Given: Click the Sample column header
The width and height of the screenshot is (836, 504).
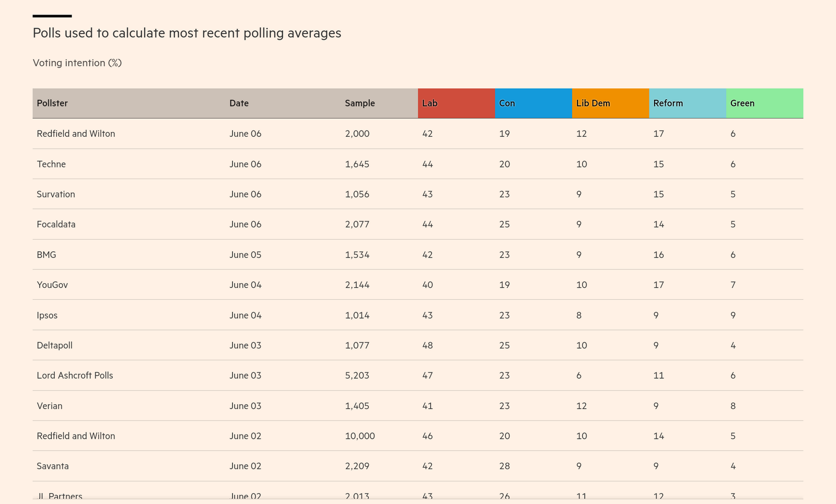Looking at the screenshot, I should click(x=359, y=103).
